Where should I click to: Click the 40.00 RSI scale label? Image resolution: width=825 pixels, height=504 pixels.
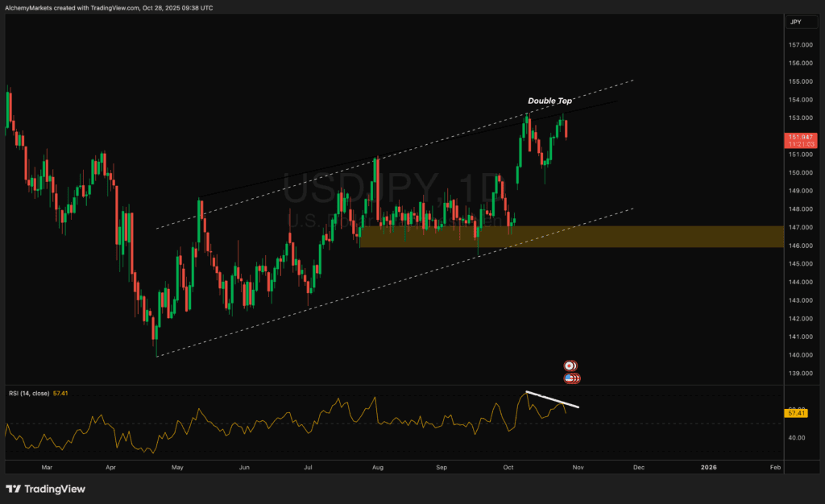point(797,438)
